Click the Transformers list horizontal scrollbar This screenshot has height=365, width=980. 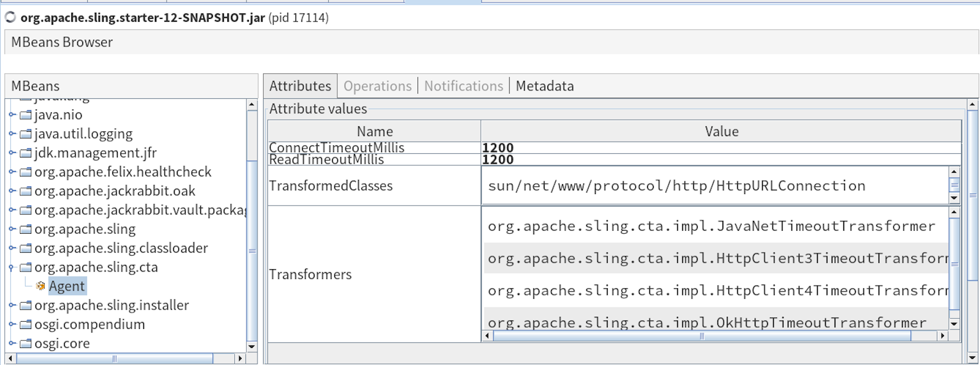coord(702,336)
